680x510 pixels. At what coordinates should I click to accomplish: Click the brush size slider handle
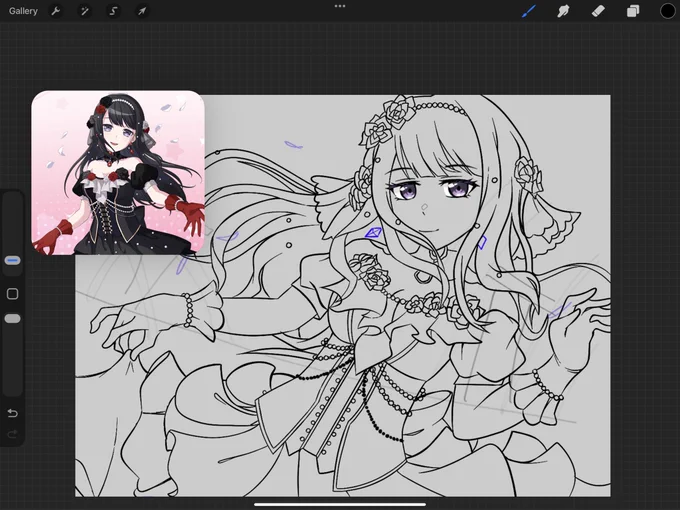(x=13, y=260)
